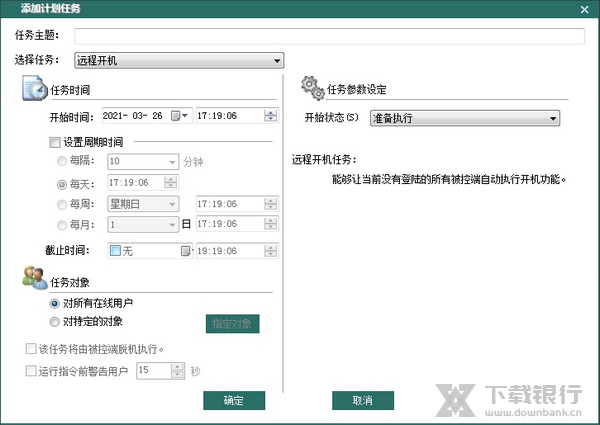Click the warning seconds spinner showing 15

[x=161, y=370]
